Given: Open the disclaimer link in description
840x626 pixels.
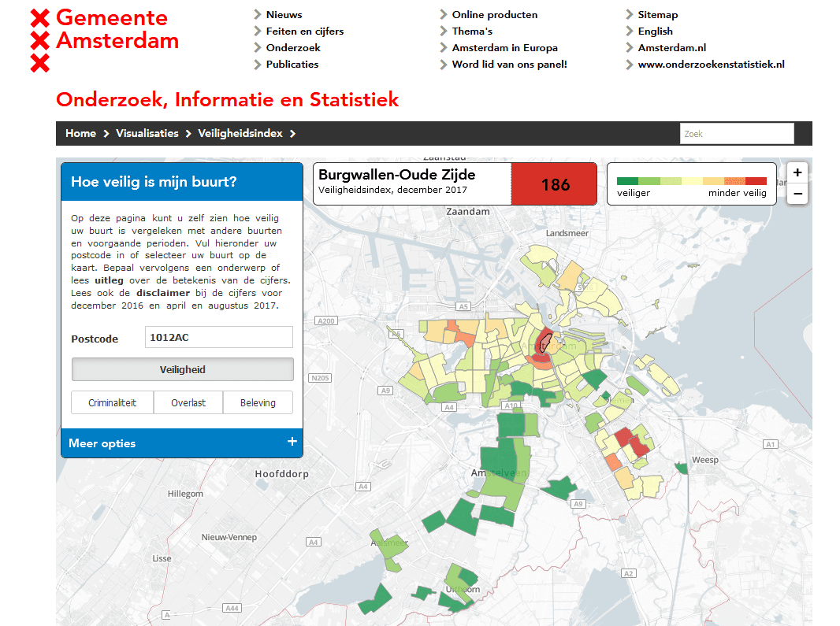Looking at the screenshot, I should (x=163, y=293).
